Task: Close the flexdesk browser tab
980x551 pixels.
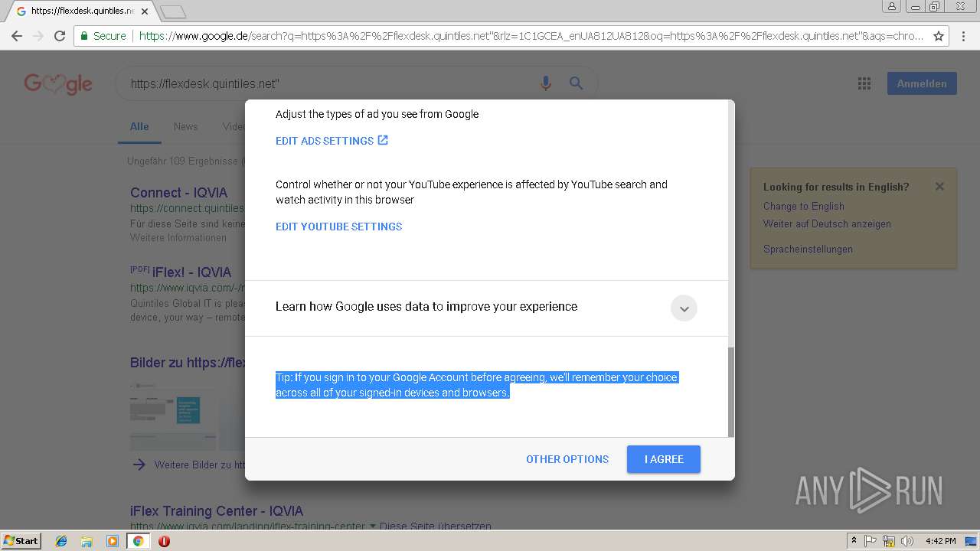Action: 144,11
